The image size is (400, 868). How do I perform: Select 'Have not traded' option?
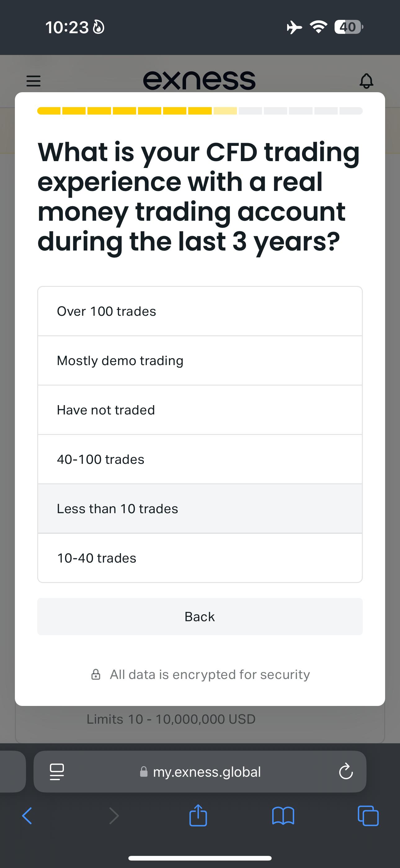coord(200,410)
